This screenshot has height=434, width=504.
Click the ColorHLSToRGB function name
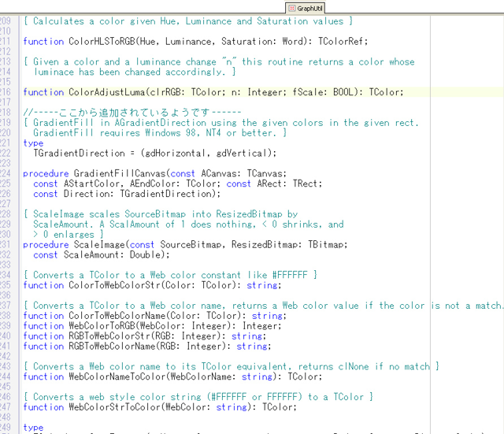[102, 42]
